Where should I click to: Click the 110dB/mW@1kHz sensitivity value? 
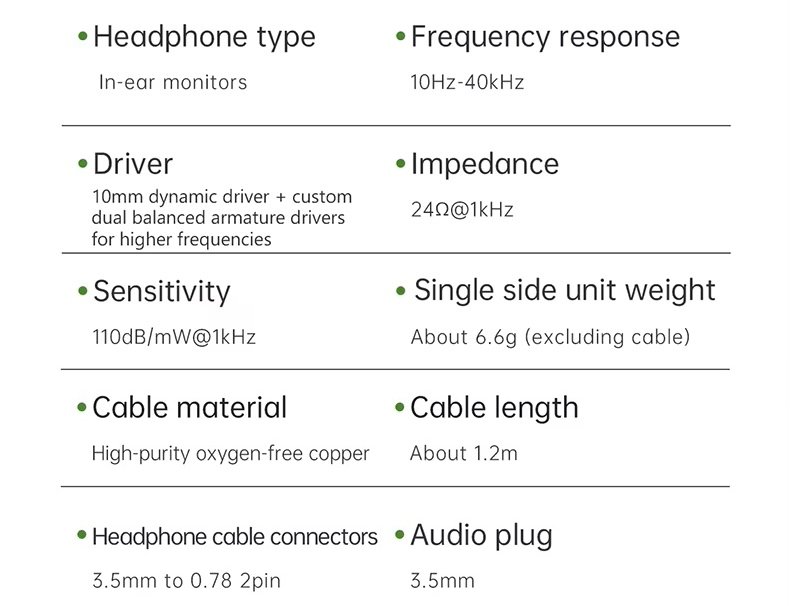[x=174, y=337]
